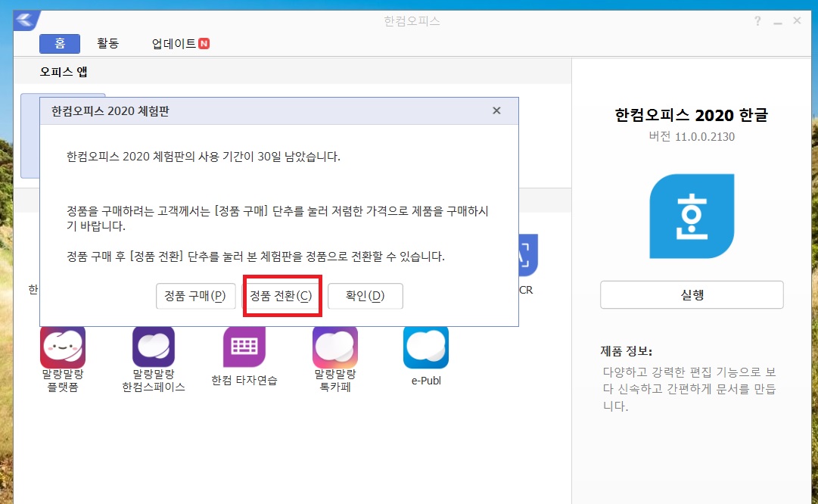This screenshot has height=504, width=818.
Task: Click the 한컴오피스 window title text
Action: point(412,21)
